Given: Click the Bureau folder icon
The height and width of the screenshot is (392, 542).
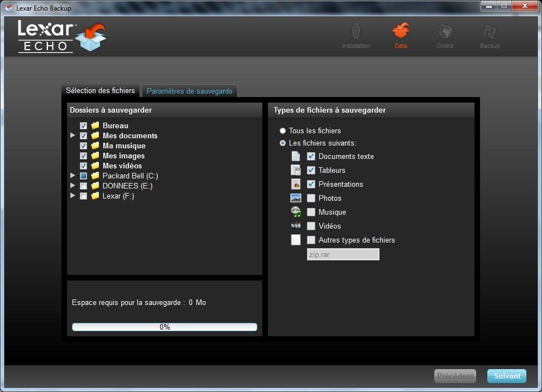Looking at the screenshot, I should 95,125.
